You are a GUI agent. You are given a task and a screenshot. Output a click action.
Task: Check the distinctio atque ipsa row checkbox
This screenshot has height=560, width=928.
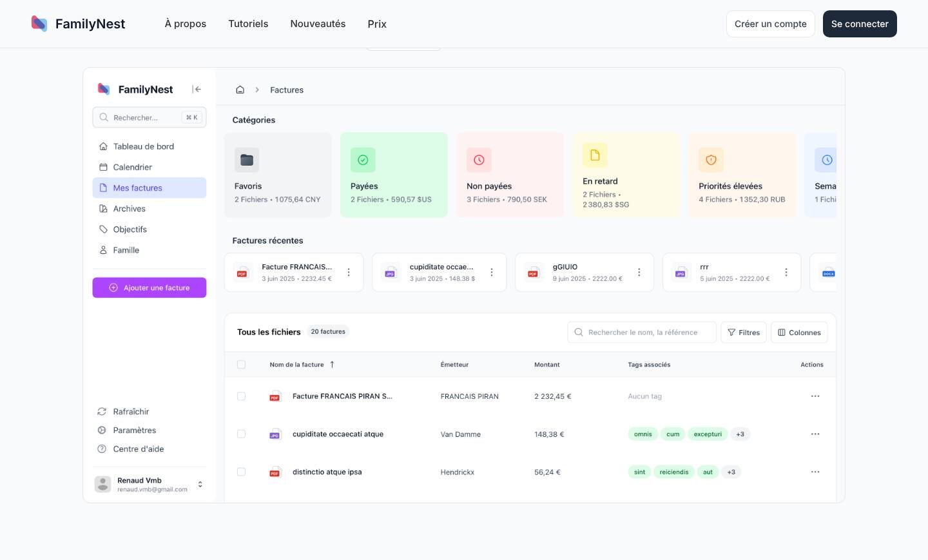[241, 472]
